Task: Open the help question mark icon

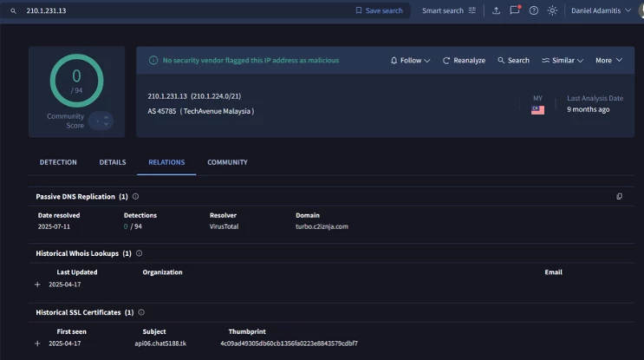Action: (x=534, y=10)
